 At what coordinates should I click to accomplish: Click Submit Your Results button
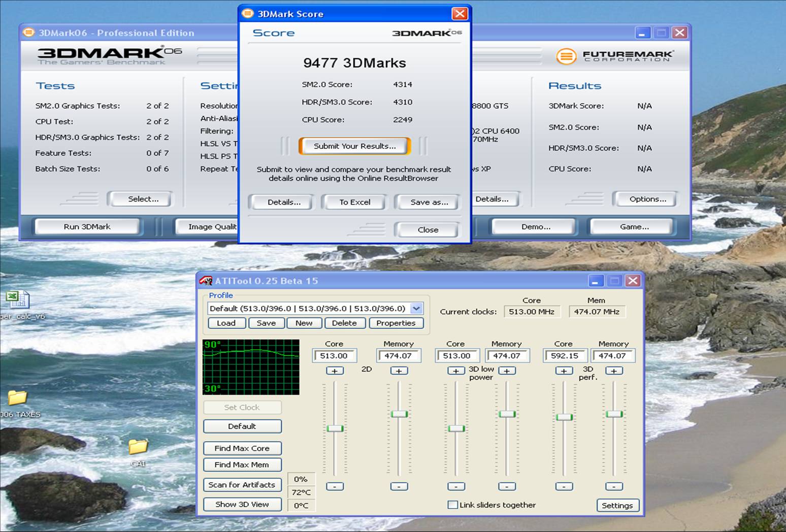coord(354,146)
